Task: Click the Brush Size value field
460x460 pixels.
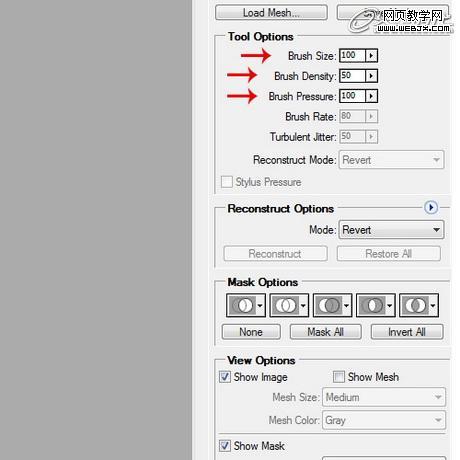Action: coord(352,56)
